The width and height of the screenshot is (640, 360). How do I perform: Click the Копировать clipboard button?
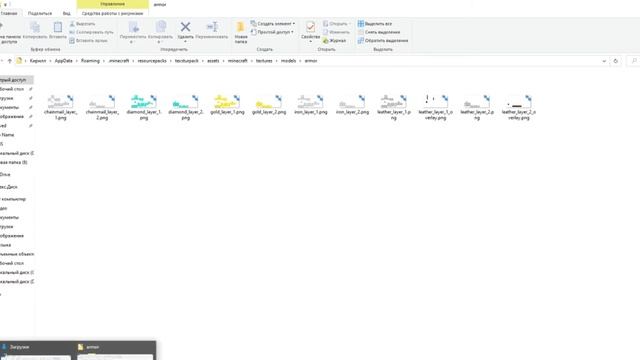pyautogui.click(x=35, y=31)
